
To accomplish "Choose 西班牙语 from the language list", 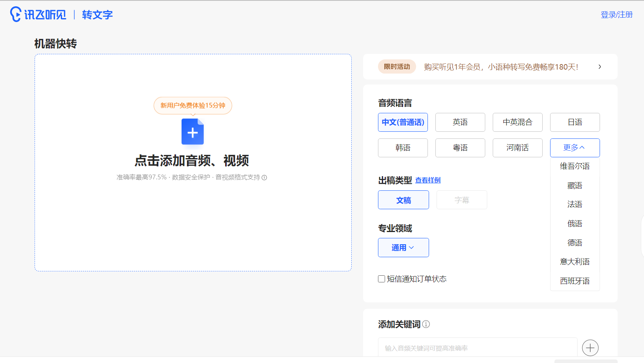I will click(x=575, y=281).
